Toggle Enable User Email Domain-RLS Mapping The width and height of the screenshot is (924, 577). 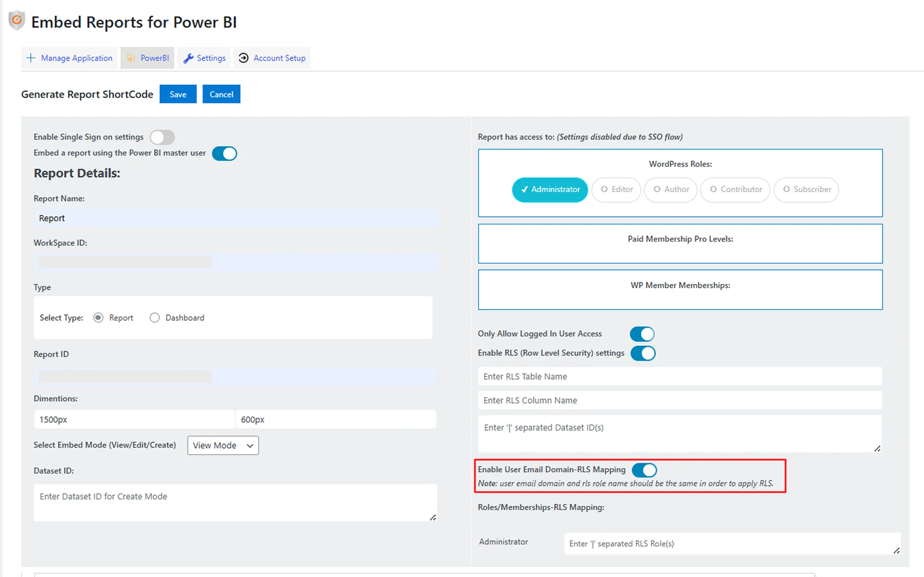pos(644,470)
